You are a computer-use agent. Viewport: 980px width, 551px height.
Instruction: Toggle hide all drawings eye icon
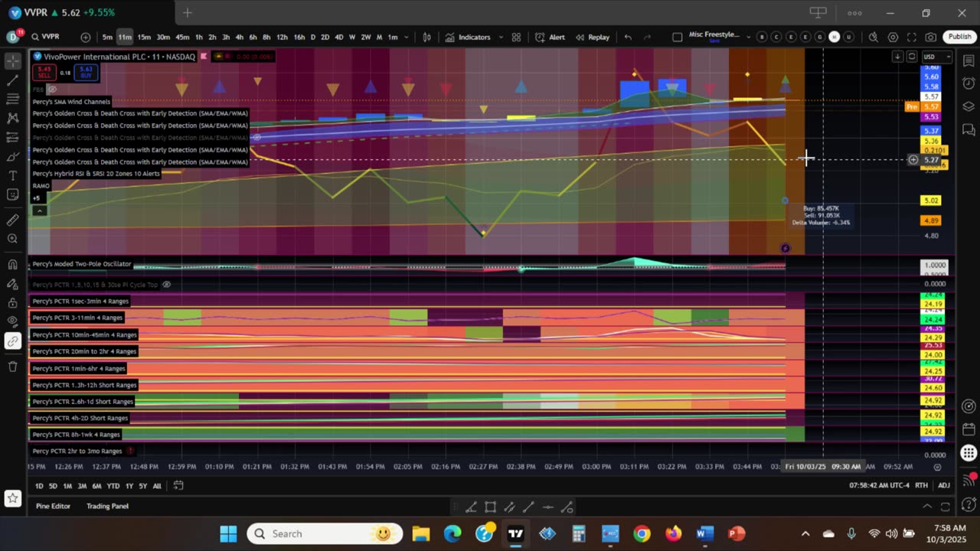pos(12,322)
